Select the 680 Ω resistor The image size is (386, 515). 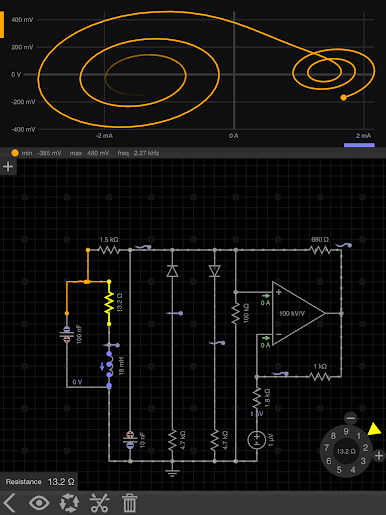(x=320, y=250)
